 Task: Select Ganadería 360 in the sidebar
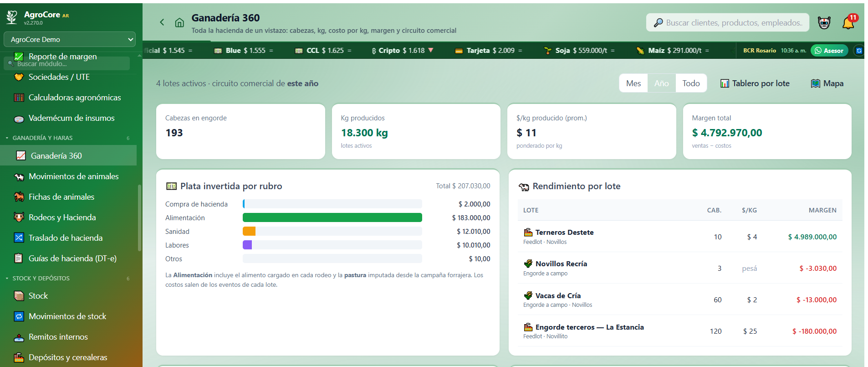[68, 155]
